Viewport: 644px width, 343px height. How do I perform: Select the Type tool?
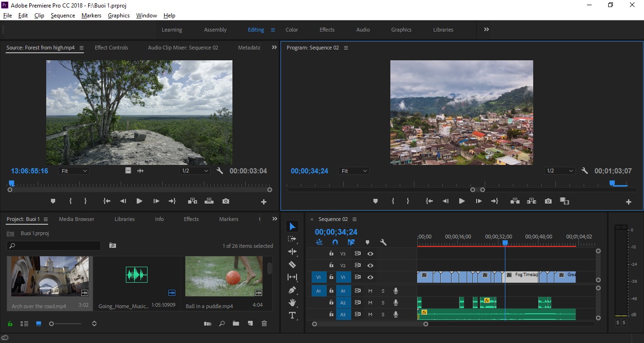[292, 315]
